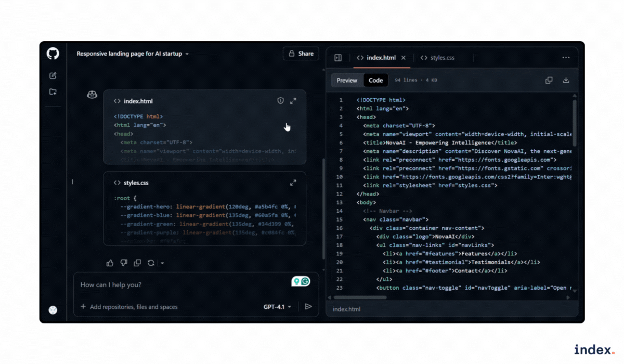Click the add folder icon in sidebar
Viewport: 624px width, 364px height.
tap(53, 92)
